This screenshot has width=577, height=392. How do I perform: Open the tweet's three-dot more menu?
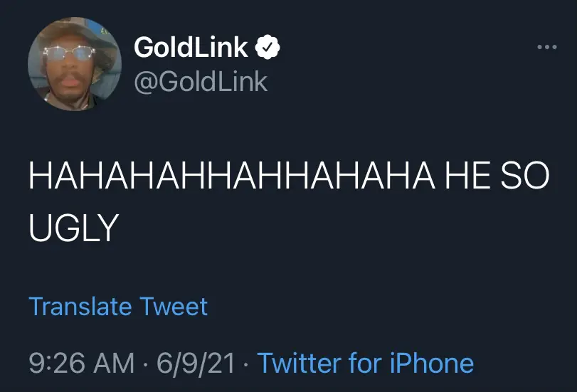546,48
